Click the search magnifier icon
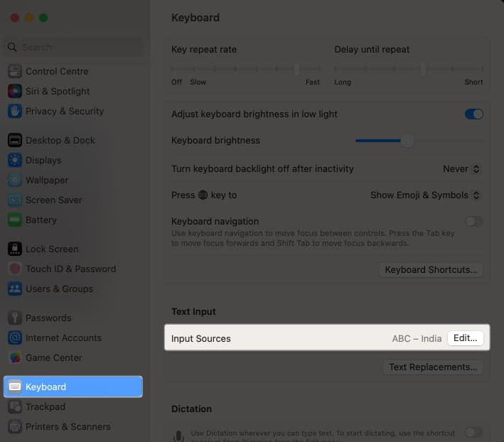The width and height of the screenshot is (504, 442). [x=12, y=47]
